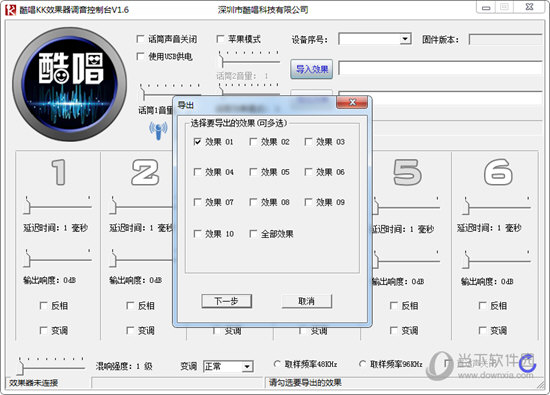Click the large channel 6 number
The height and width of the screenshot is (395, 550).
point(498,172)
